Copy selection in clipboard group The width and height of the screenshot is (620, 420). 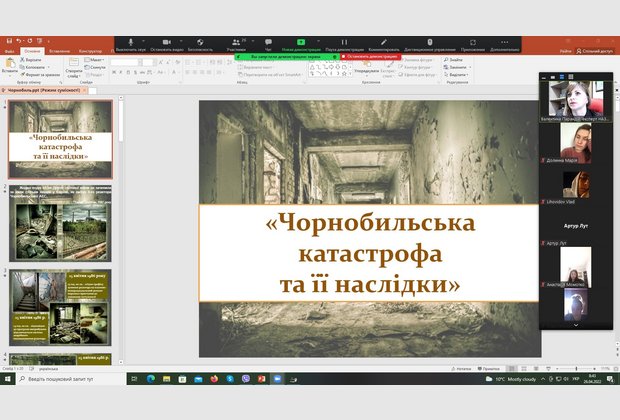click(x=33, y=67)
